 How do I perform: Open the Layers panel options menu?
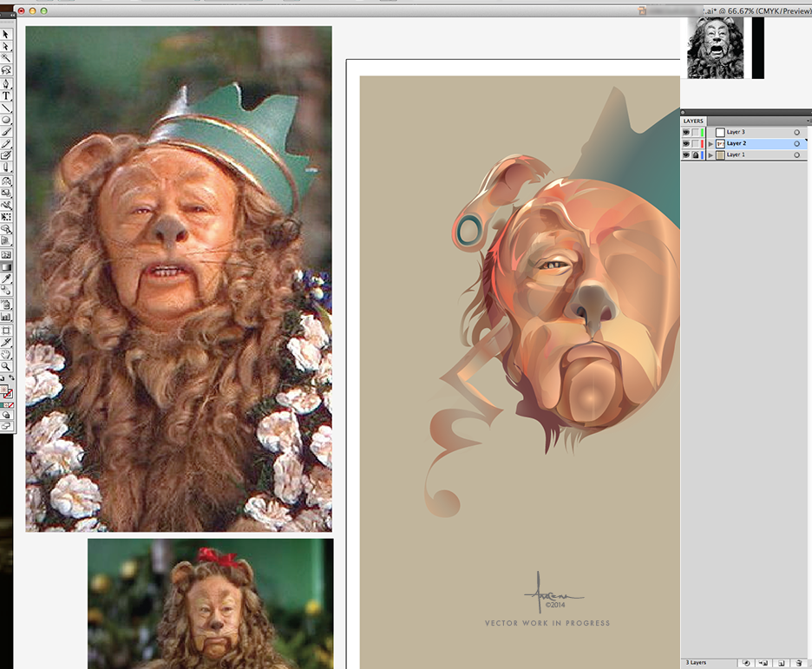[806, 121]
